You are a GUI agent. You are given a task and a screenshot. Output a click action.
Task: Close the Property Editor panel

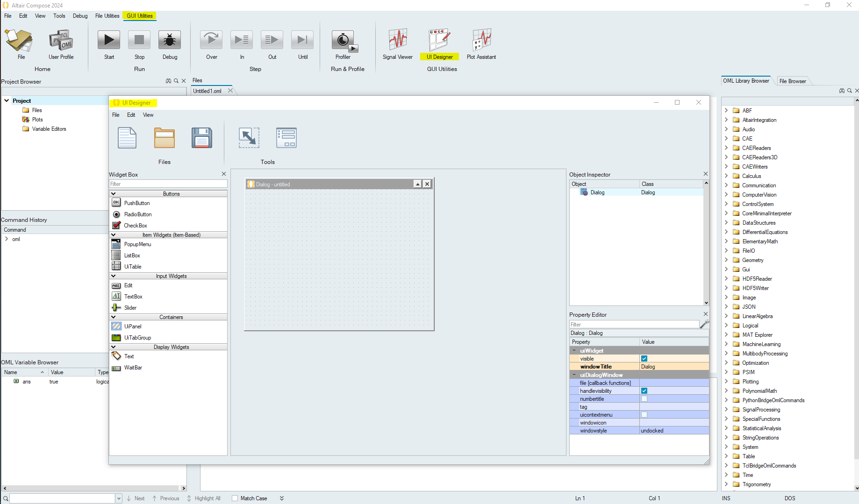click(x=706, y=314)
